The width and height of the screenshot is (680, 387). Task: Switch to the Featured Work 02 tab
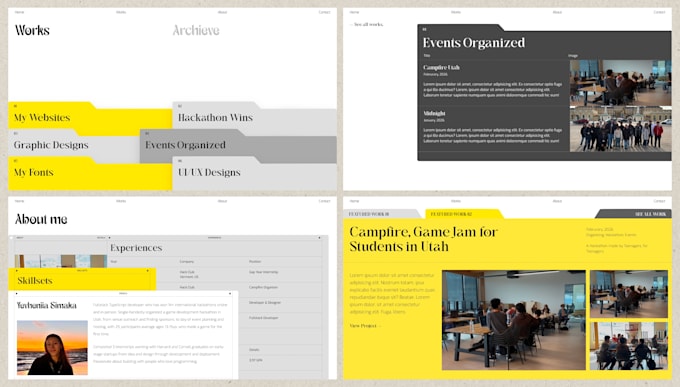(464, 214)
